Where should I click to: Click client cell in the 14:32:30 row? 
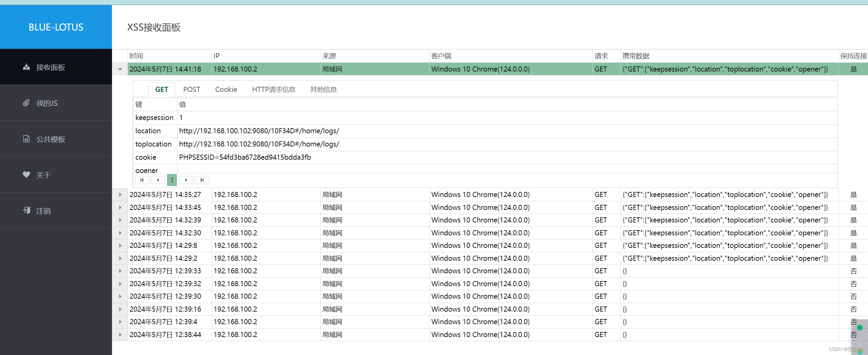point(511,233)
